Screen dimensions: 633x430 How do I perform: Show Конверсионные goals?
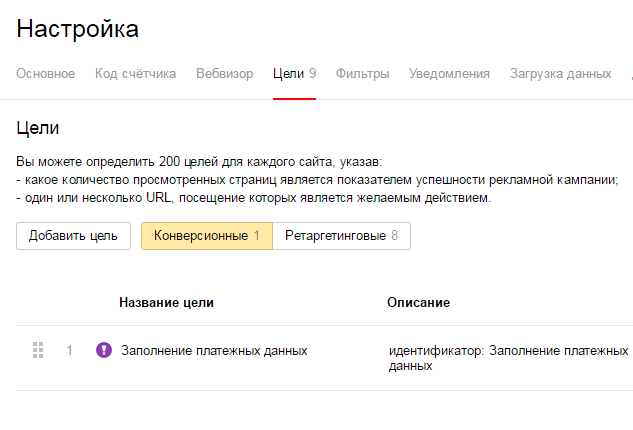(x=206, y=236)
